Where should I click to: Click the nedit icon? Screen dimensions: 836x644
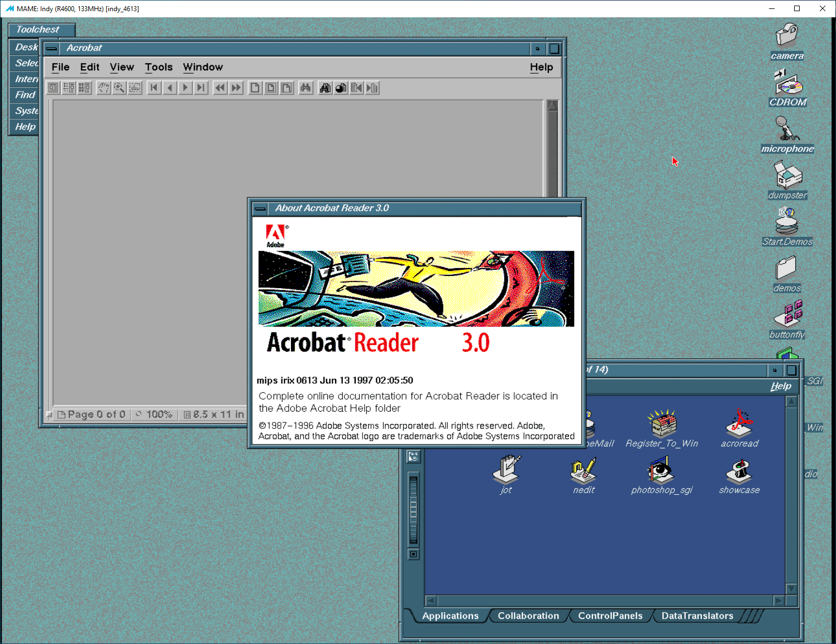coord(584,470)
